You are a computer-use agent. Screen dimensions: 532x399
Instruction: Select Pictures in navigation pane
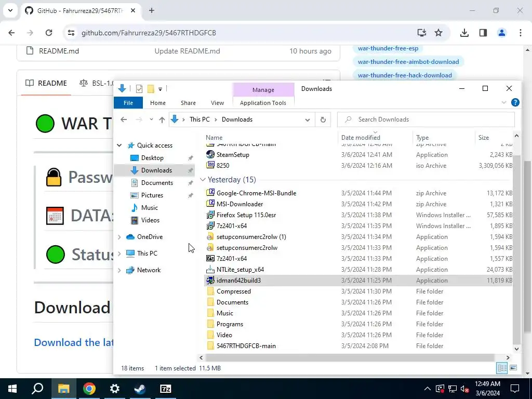(152, 195)
